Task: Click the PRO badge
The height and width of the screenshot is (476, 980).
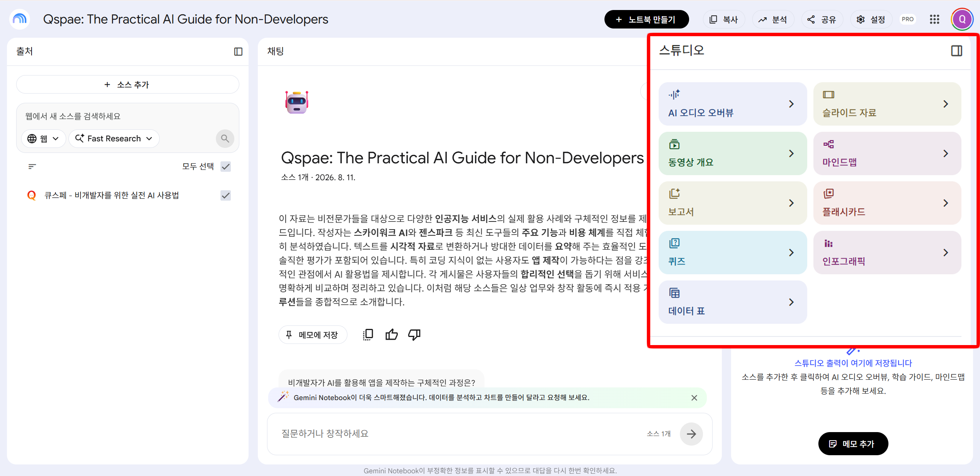Action: tap(907, 19)
